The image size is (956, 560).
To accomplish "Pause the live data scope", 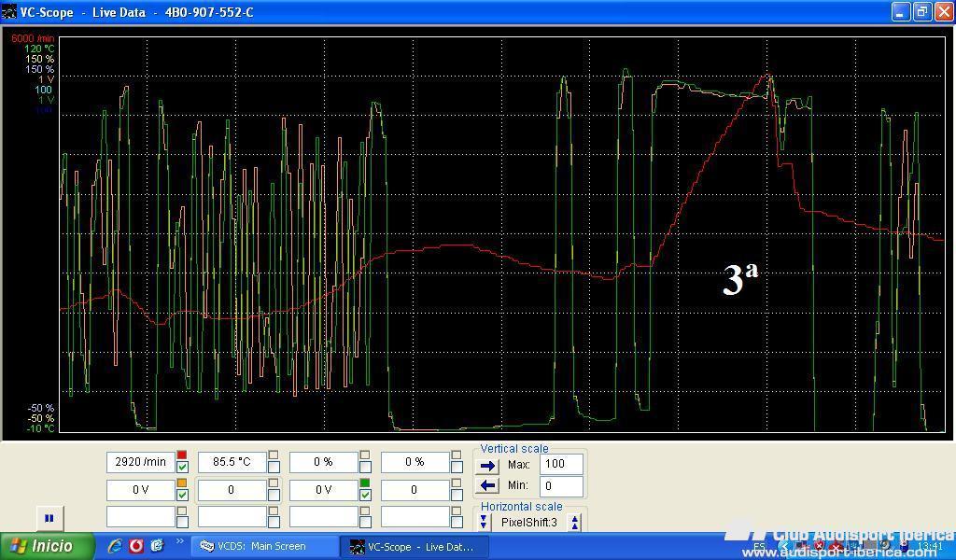I will tap(49, 519).
